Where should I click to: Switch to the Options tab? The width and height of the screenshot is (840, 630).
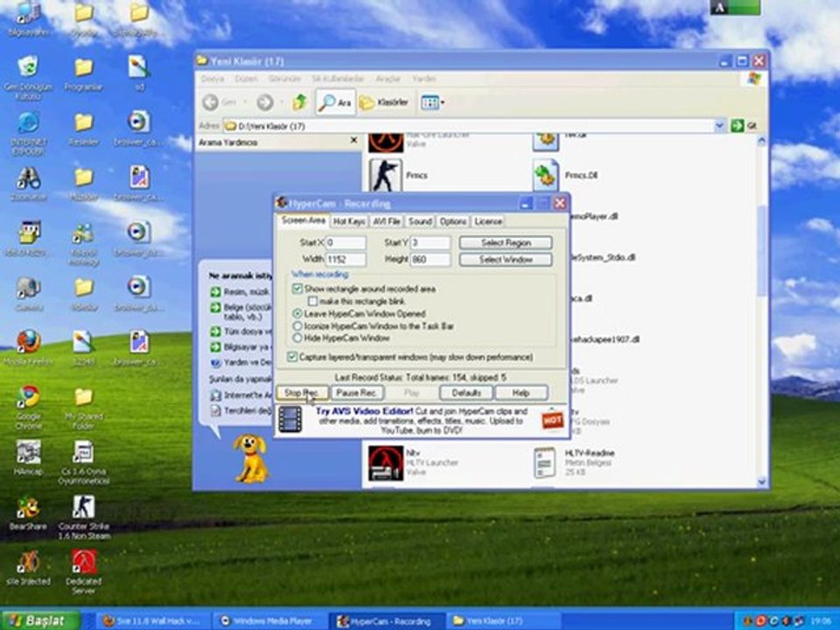point(453,221)
